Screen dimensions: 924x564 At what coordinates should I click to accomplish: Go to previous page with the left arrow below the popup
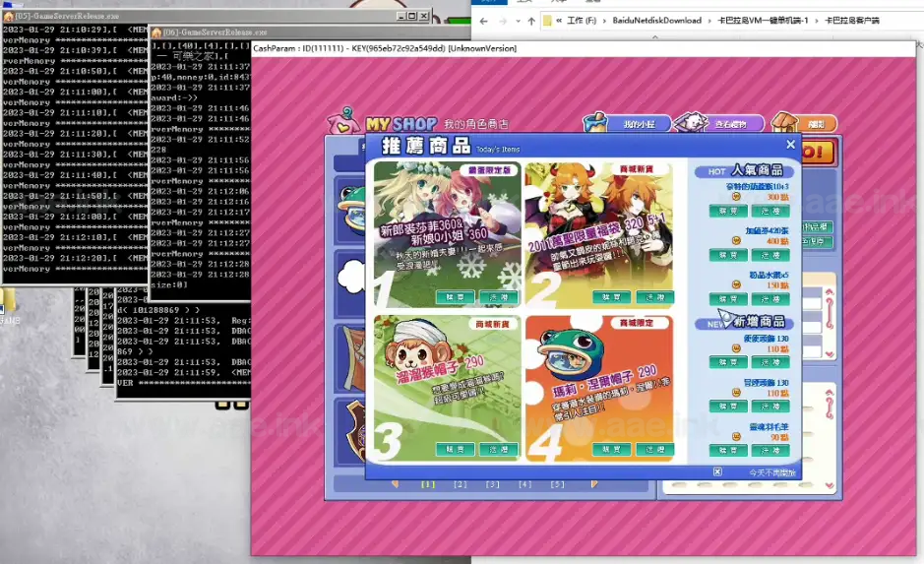tap(396, 484)
